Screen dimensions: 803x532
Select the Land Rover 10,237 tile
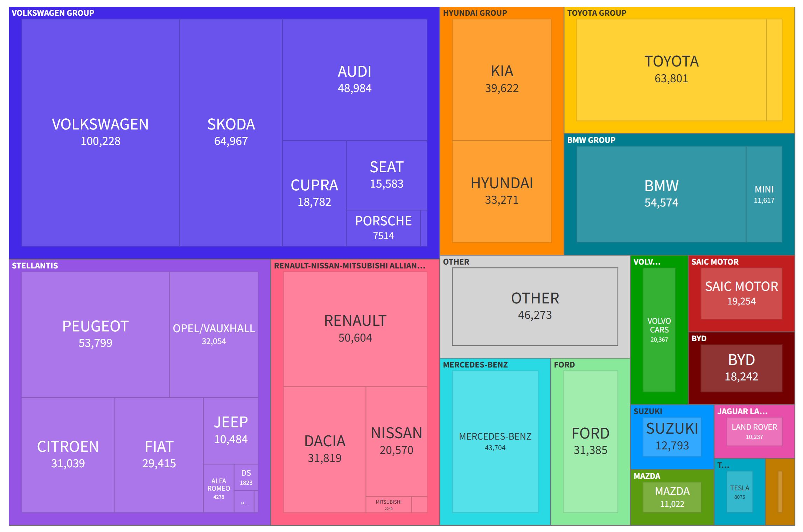[x=754, y=431]
